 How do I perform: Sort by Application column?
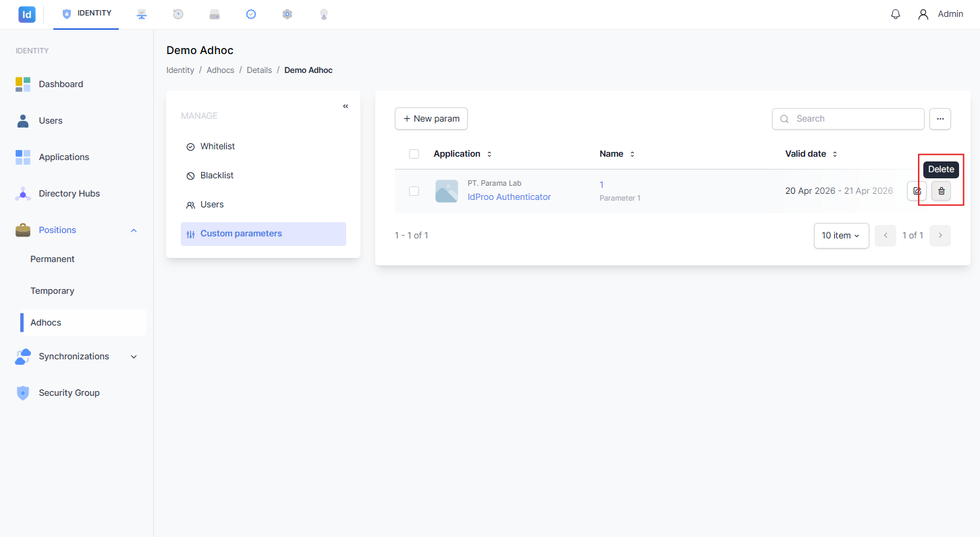462,154
